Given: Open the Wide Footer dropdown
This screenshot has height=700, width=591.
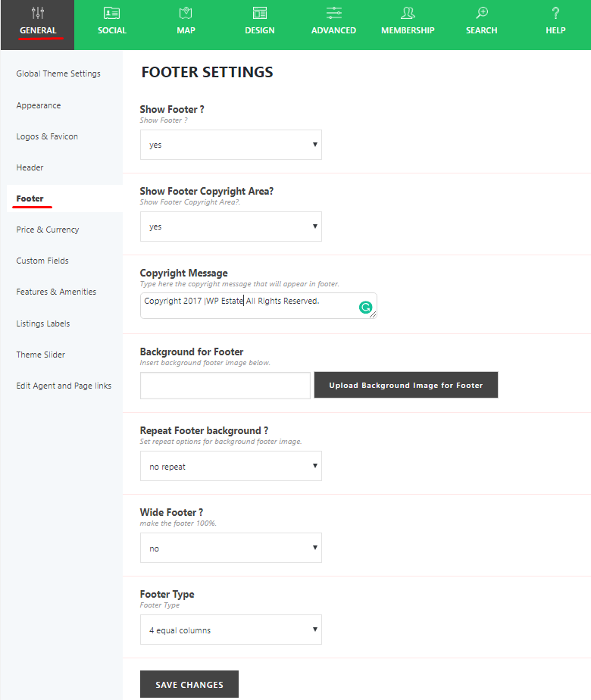Looking at the screenshot, I should (x=230, y=548).
